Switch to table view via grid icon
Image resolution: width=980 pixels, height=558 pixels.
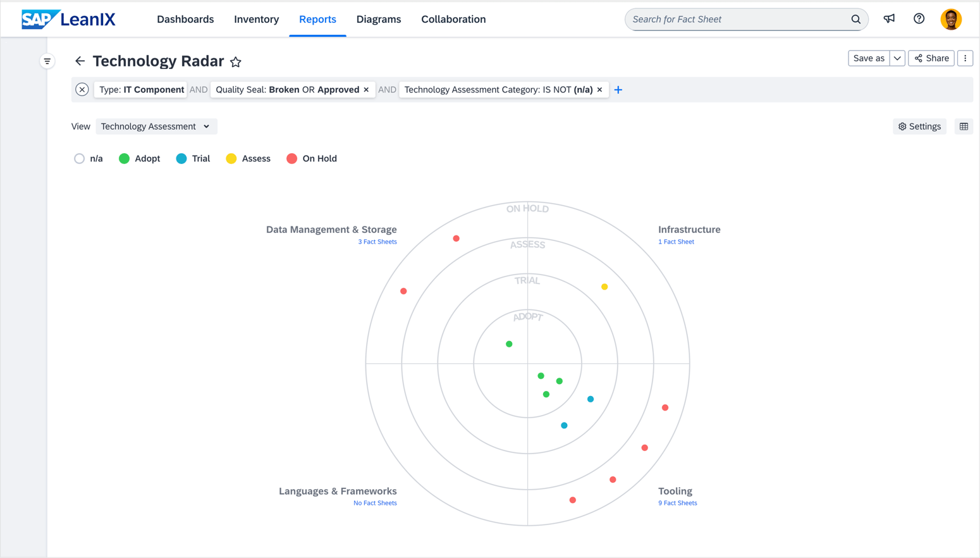(x=964, y=127)
